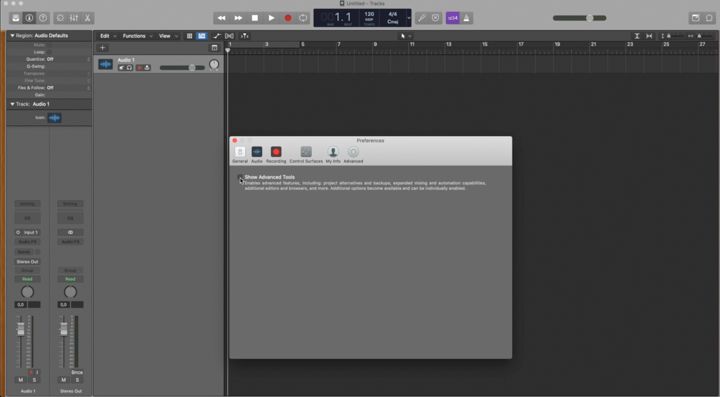This screenshot has height=397, width=720.
Task: Toggle solo headphones on Audio 1 track header
Action: click(129, 68)
